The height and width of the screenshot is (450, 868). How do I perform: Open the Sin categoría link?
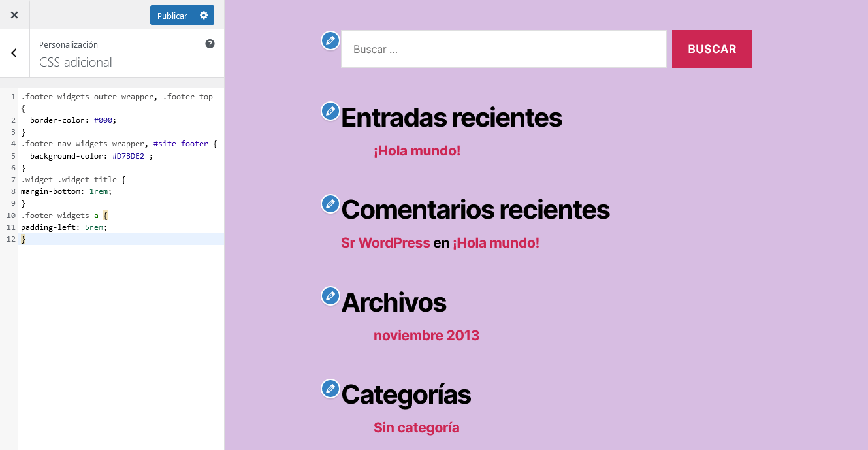click(416, 428)
